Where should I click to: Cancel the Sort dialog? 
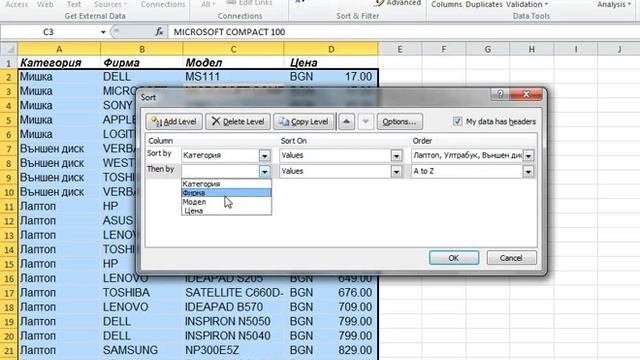[x=511, y=258]
